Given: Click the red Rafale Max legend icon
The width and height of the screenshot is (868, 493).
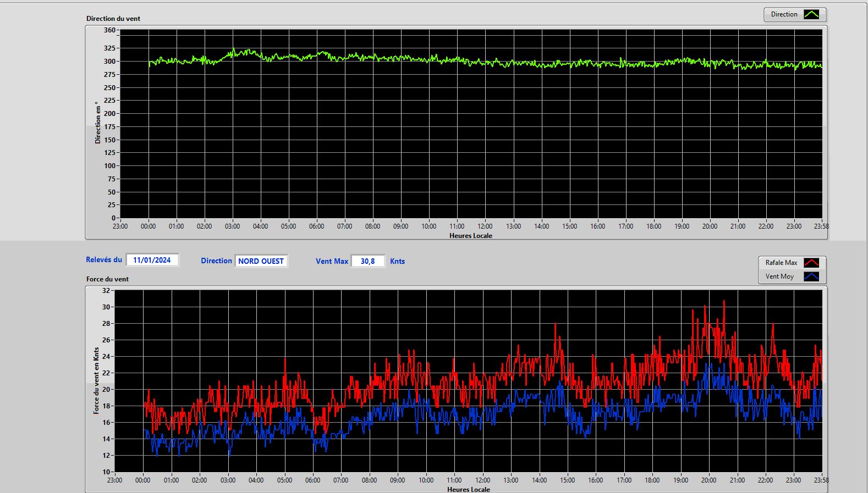Looking at the screenshot, I should point(811,263).
